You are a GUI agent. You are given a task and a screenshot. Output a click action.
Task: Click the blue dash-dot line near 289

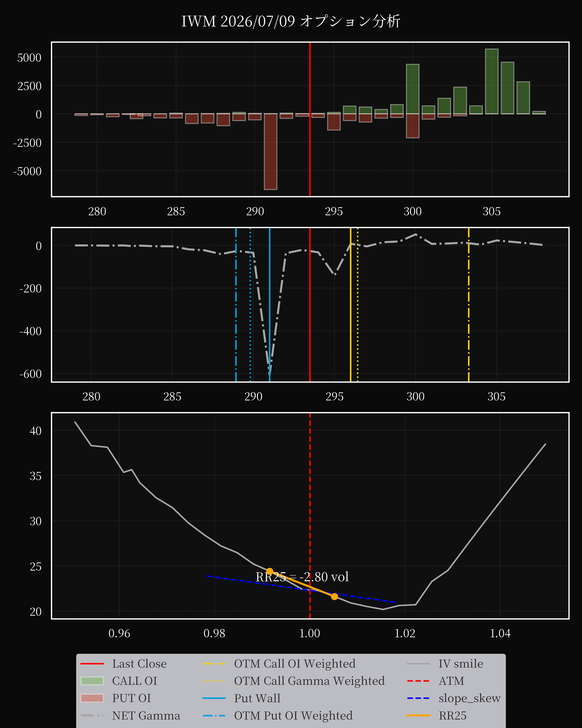[x=236, y=305]
